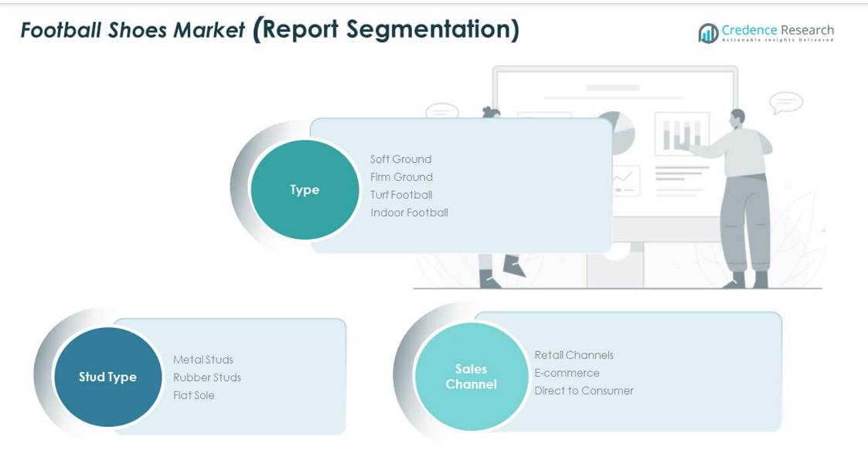868x464 pixels.
Task: Select the teal Type circle
Action: tap(305, 189)
